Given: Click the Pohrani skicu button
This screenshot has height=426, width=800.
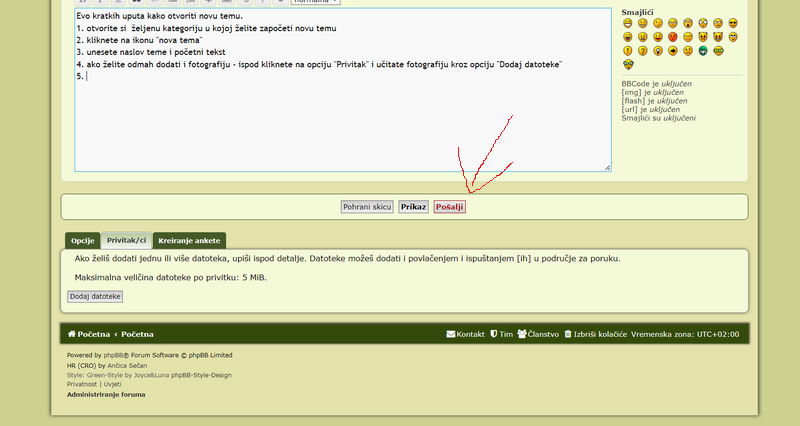Looking at the screenshot, I should pyautogui.click(x=367, y=207).
